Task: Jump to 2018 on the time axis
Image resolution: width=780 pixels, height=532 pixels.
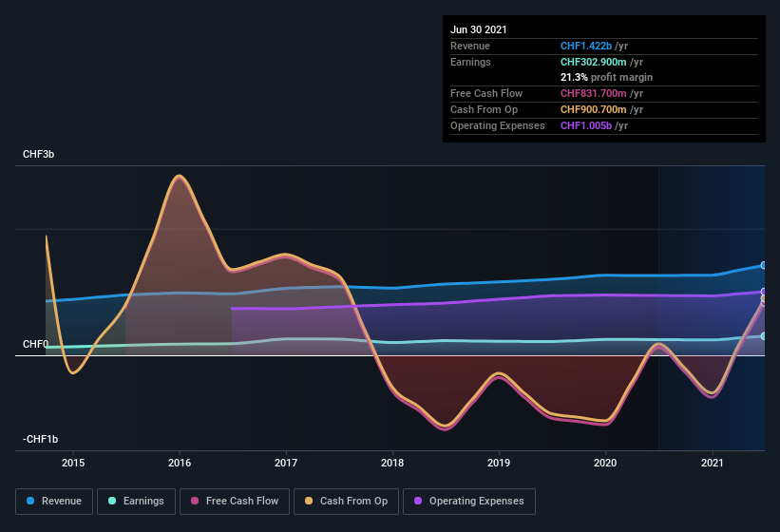Action: click(x=392, y=463)
